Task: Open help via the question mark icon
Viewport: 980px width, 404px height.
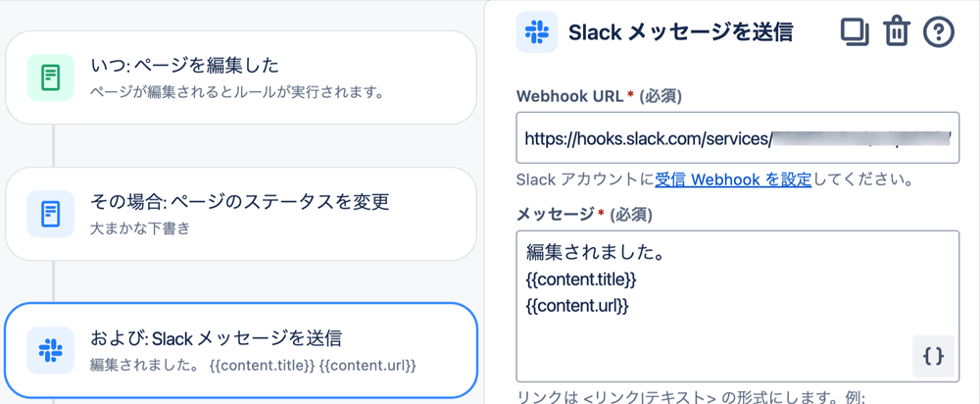Action: click(x=939, y=32)
